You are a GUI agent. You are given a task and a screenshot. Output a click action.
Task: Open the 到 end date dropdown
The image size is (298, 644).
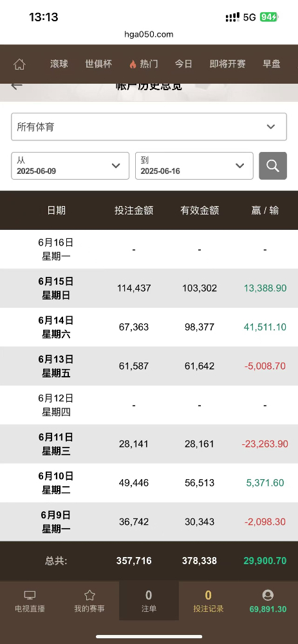(x=194, y=166)
